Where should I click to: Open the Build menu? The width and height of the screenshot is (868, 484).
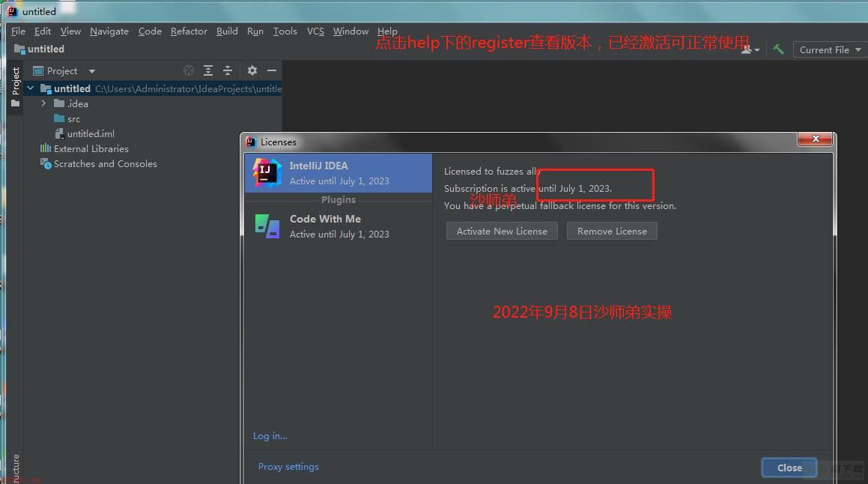click(x=227, y=31)
